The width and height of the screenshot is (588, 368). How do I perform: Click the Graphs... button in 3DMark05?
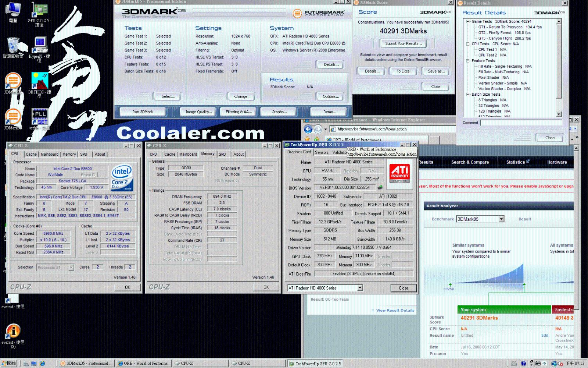pyautogui.click(x=279, y=112)
